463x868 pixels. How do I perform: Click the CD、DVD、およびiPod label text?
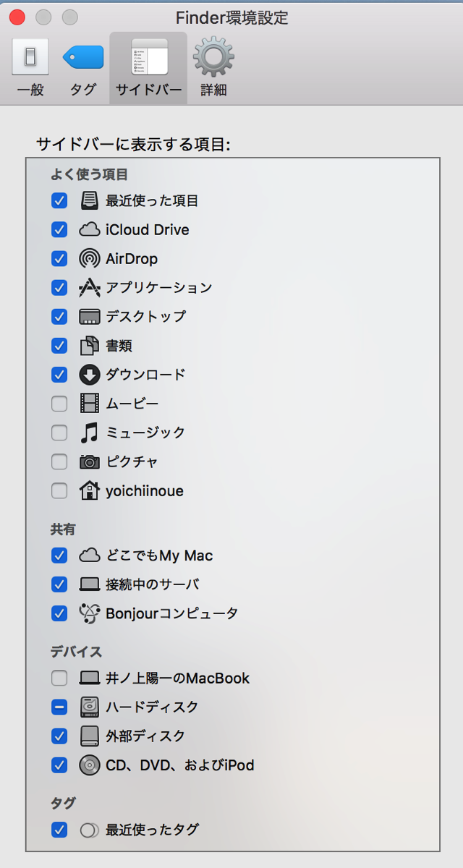[x=180, y=765]
